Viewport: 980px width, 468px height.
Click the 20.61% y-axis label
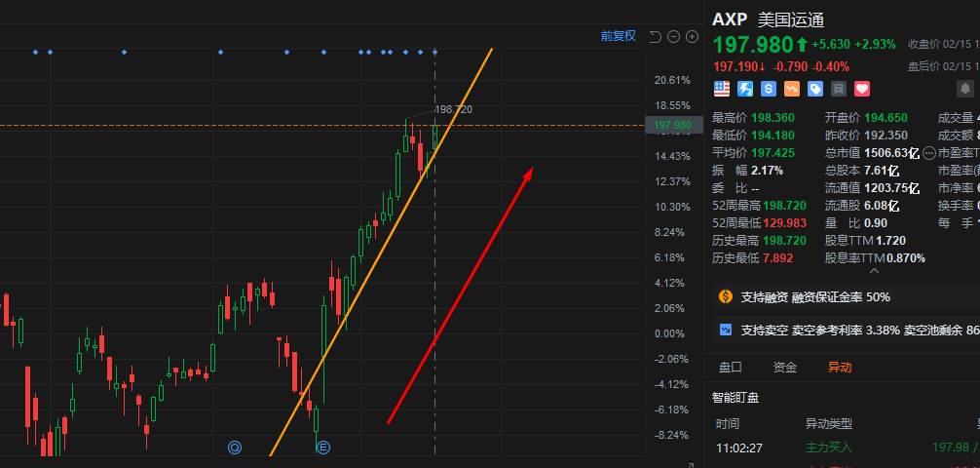point(672,80)
